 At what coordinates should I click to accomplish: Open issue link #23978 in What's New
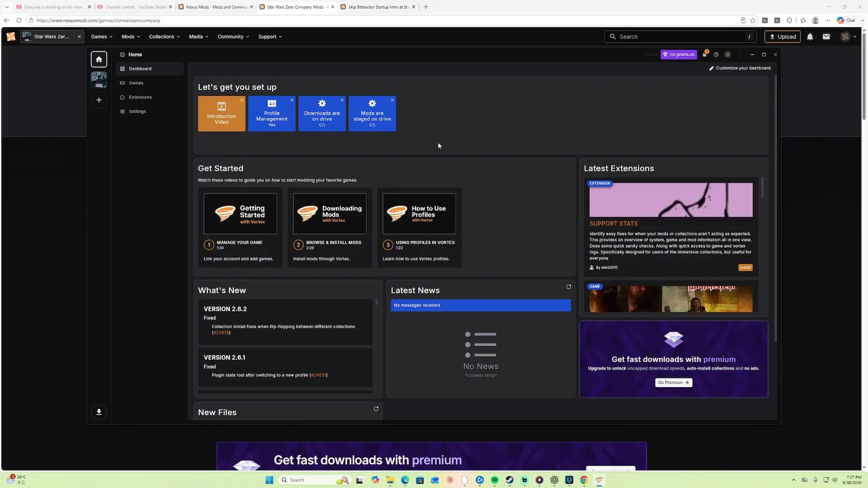[x=221, y=333]
